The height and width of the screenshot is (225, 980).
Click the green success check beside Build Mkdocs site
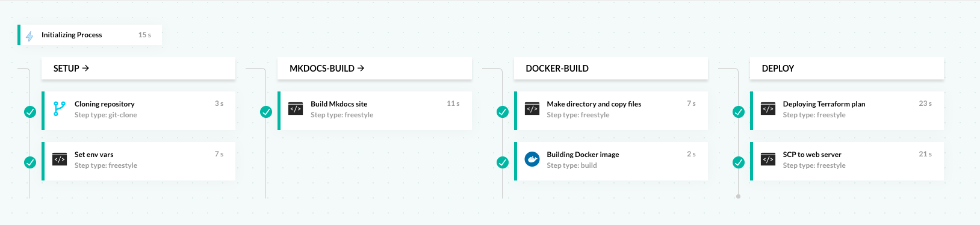click(266, 112)
